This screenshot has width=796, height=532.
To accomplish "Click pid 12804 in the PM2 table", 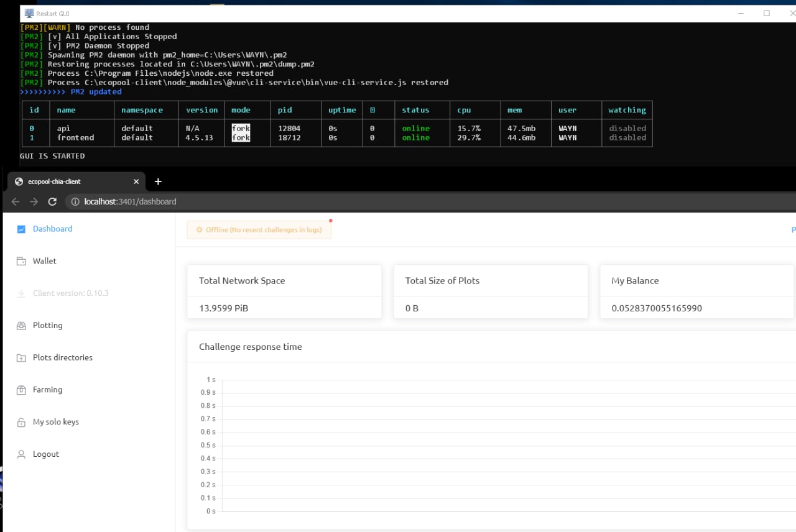I will (289, 129).
